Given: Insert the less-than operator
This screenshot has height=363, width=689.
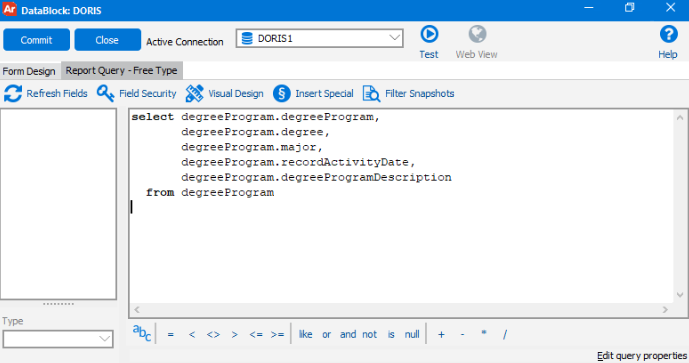Looking at the screenshot, I should point(192,335).
